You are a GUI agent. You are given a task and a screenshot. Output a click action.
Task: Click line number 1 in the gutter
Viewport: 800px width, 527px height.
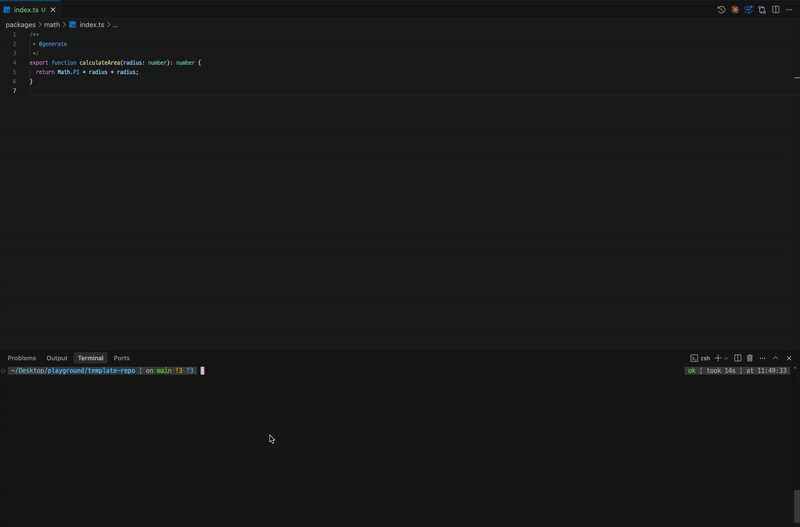14,35
